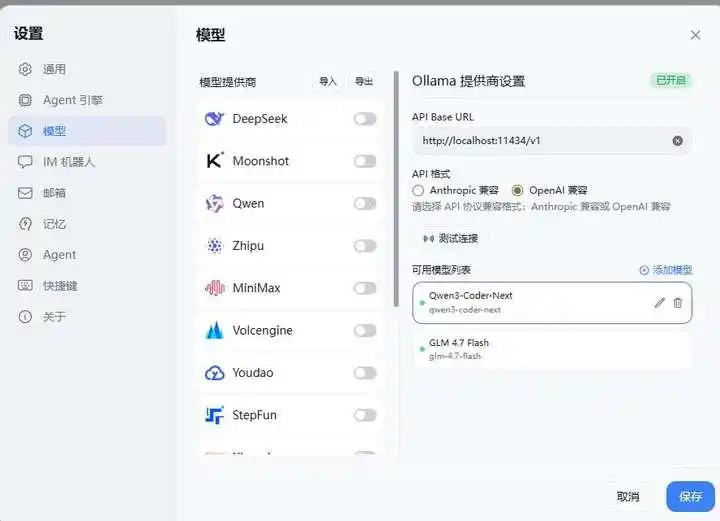Select the Volcengine provider name
The width and height of the screenshot is (720, 521).
tap(263, 331)
